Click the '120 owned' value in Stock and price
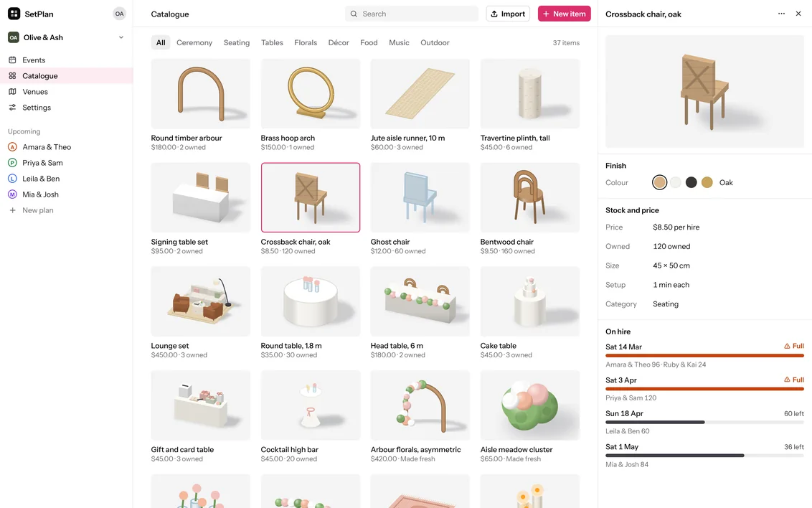812x508 pixels. (671, 247)
